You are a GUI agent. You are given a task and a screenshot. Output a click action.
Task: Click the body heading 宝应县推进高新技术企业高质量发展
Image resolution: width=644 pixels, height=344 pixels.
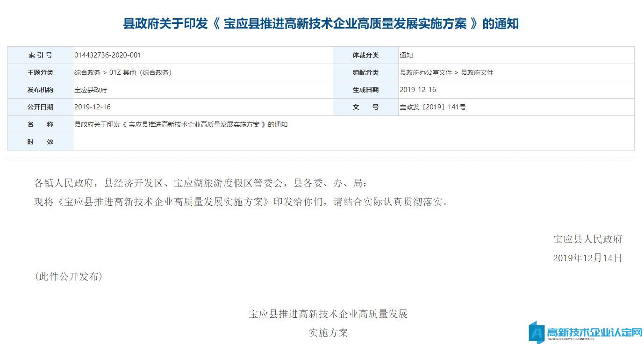[x=329, y=314]
